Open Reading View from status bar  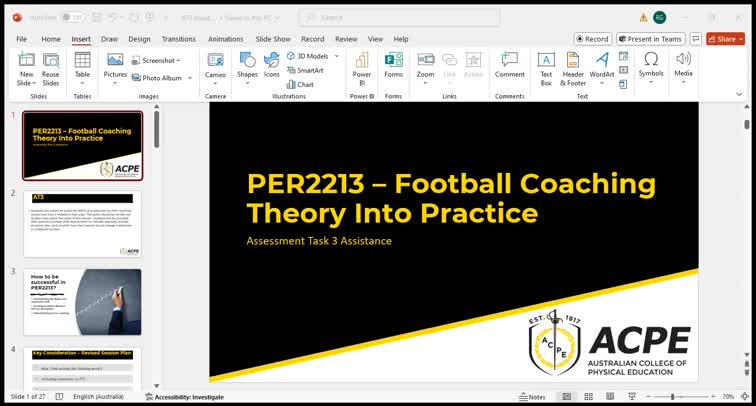pyautogui.click(x=610, y=397)
